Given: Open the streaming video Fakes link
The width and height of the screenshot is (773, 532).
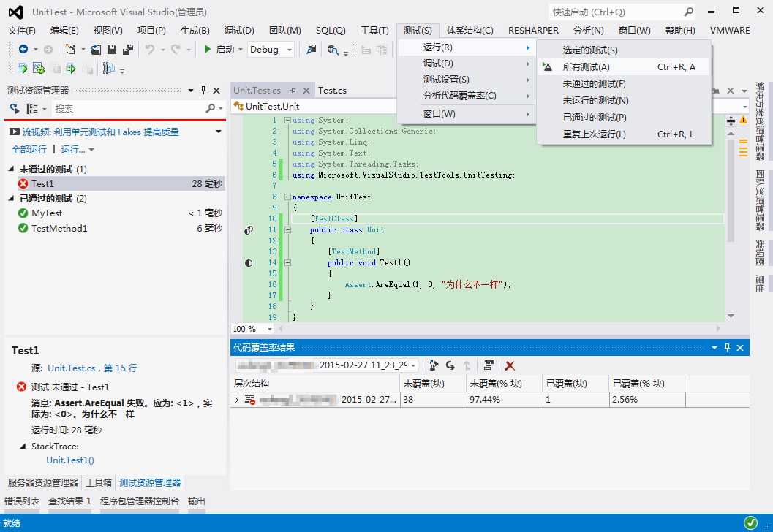Looking at the screenshot, I should [x=101, y=132].
